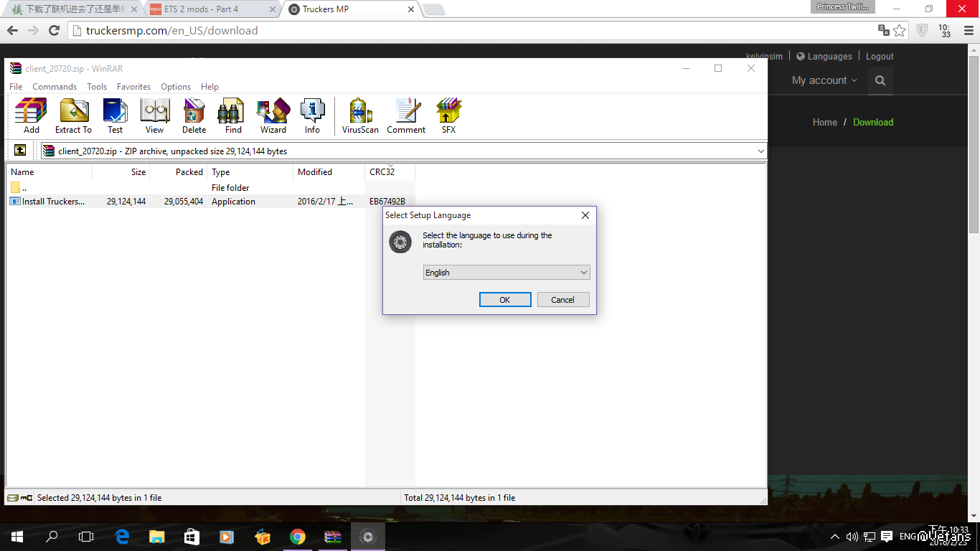Open the volume control in system tray
Image resolution: width=980 pixels, height=551 pixels.
(852, 536)
